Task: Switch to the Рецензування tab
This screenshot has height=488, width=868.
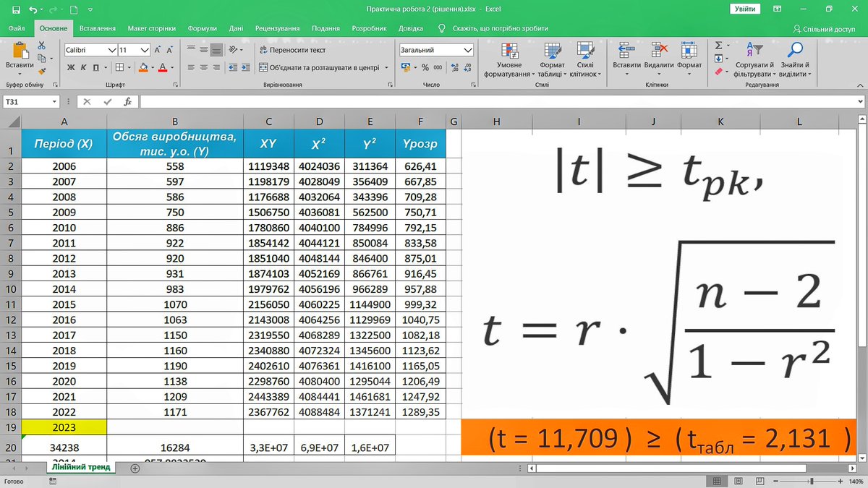Action: pyautogui.click(x=278, y=28)
